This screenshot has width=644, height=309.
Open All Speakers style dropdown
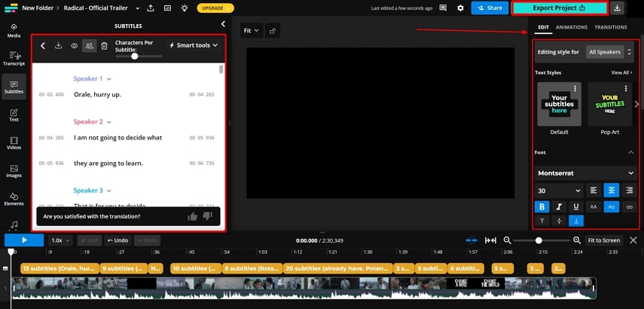click(610, 52)
